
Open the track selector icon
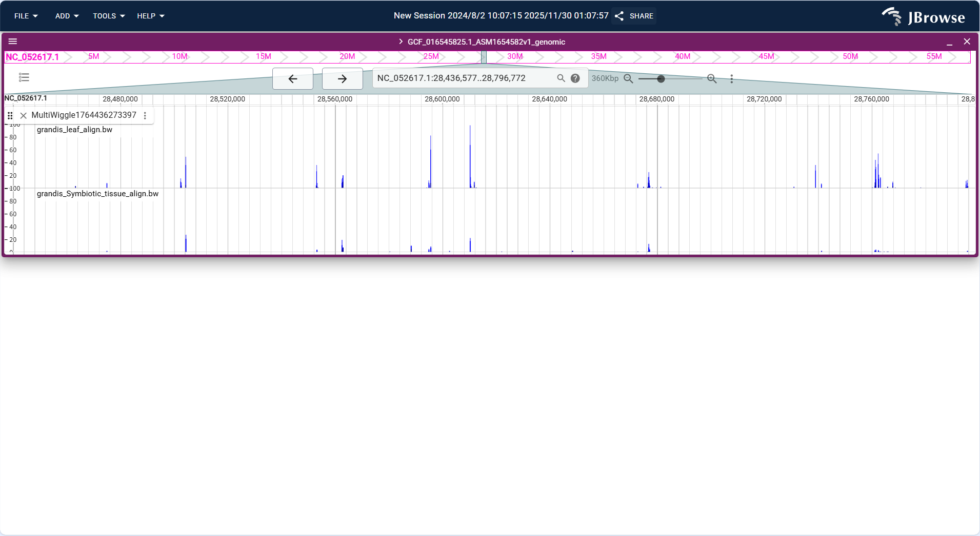click(x=24, y=77)
